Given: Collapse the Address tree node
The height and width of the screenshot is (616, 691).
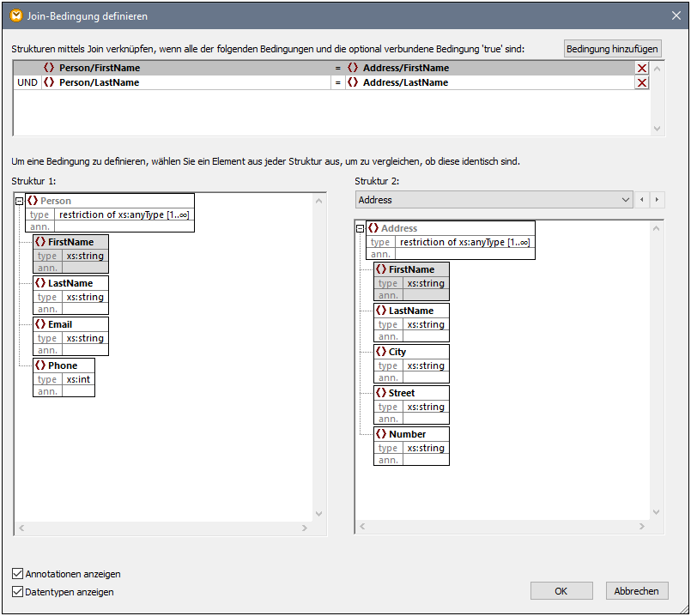Looking at the screenshot, I should [x=360, y=228].
